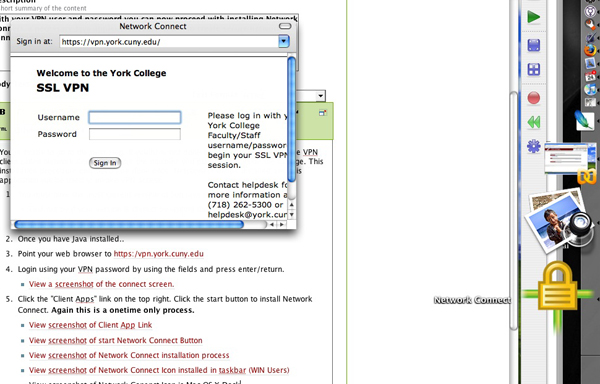
Task: Click the Network Connect horizontal scrollbar thumb
Action: point(129,225)
